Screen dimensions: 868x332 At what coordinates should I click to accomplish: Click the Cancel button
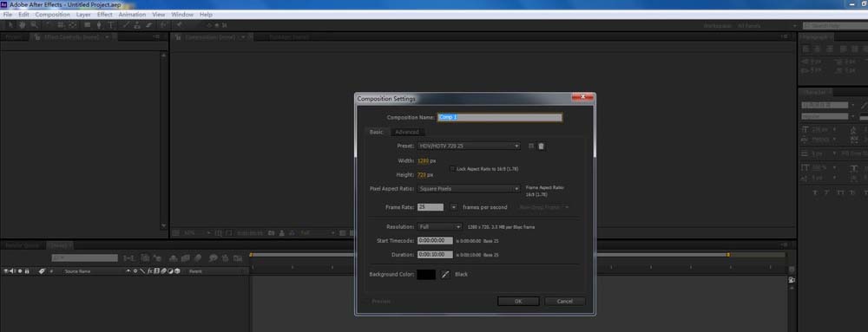point(565,301)
